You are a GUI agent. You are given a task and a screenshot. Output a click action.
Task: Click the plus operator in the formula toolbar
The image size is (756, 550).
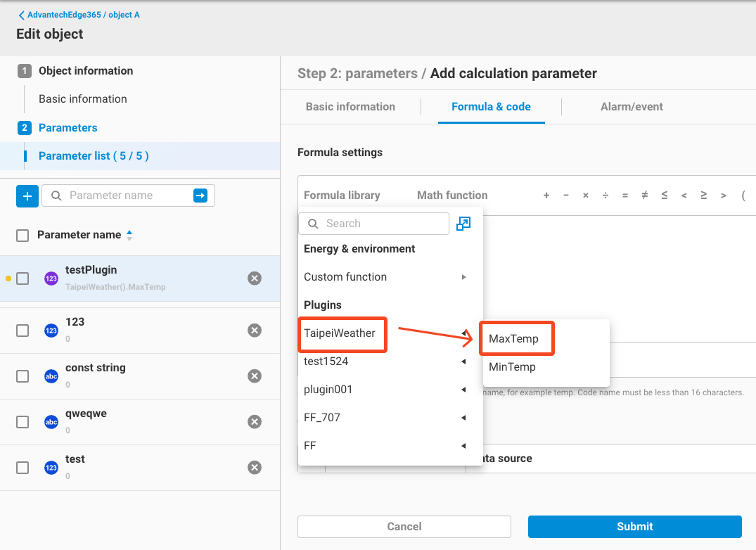546,196
